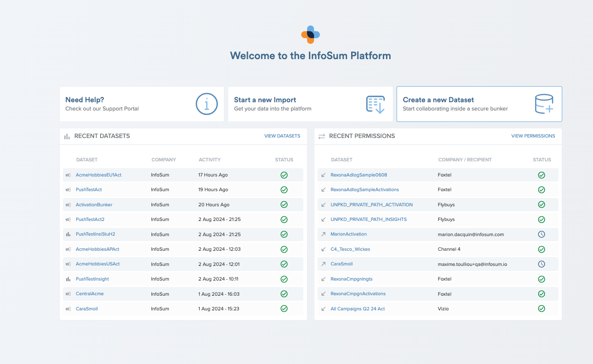The height and width of the screenshot is (364, 593).
Task: Click the ACTIVITY column header in Recent Datasets
Action: [x=210, y=160]
